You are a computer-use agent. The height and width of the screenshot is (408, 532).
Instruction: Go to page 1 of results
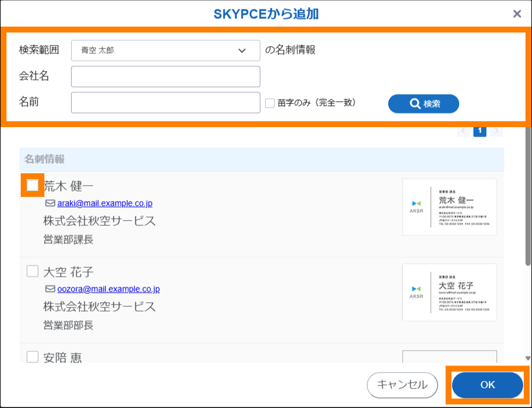(x=479, y=131)
